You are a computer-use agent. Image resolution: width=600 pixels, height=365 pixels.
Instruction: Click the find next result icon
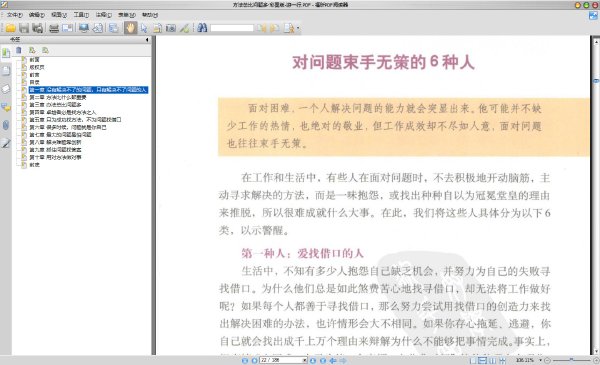[275, 28]
